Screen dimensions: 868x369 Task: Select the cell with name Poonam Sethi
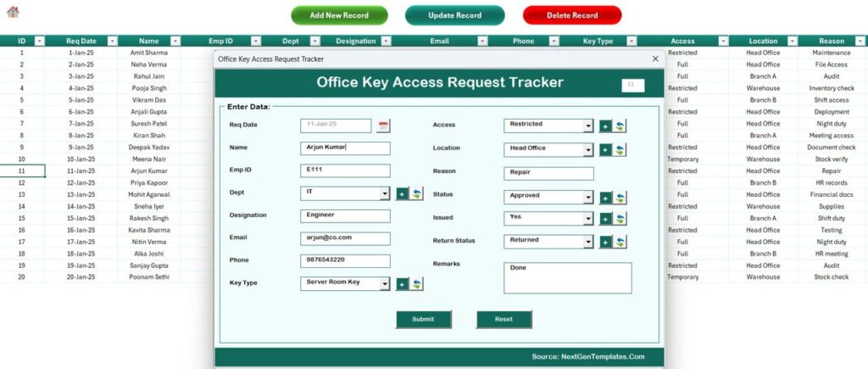tap(149, 277)
